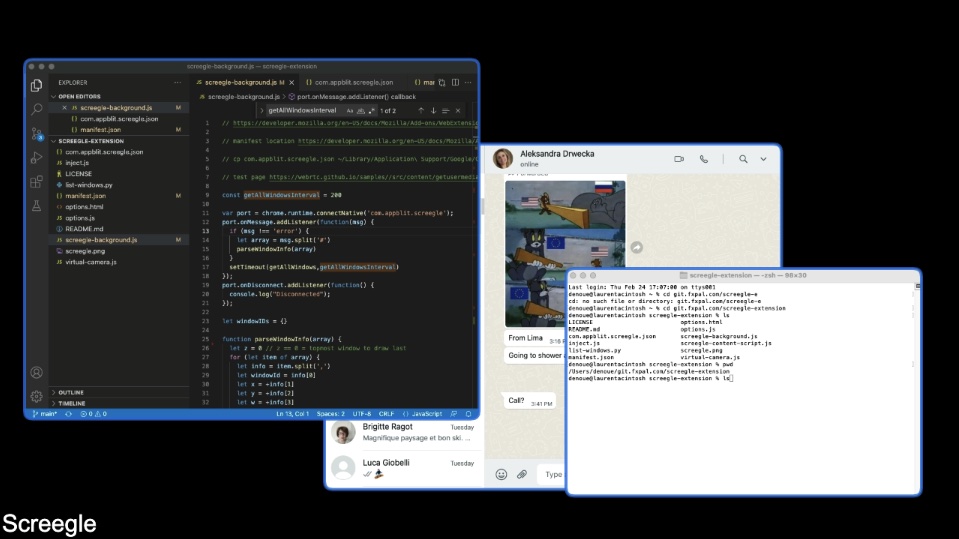
Task: Change line ending via CRLF status item
Action: (386, 414)
